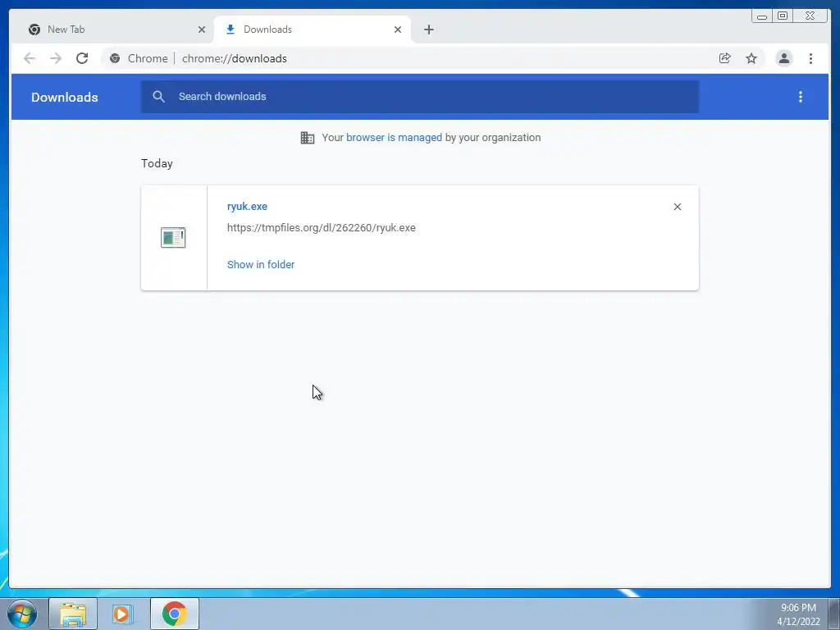The width and height of the screenshot is (840, 630).
Task: Click the ryuk.exe file type icon
Action: tap(173, 237)
